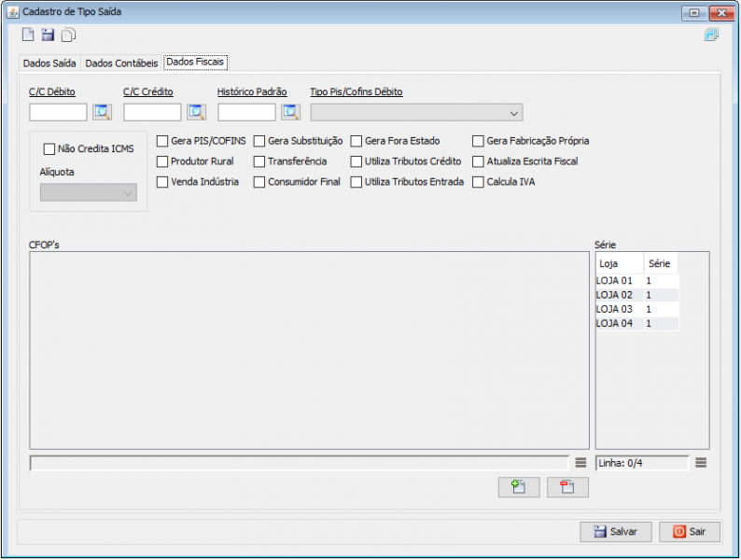This screenshot has width=741, height=560.
Task: Focus the Histórico Padrão input field
Action: [246, 113]
